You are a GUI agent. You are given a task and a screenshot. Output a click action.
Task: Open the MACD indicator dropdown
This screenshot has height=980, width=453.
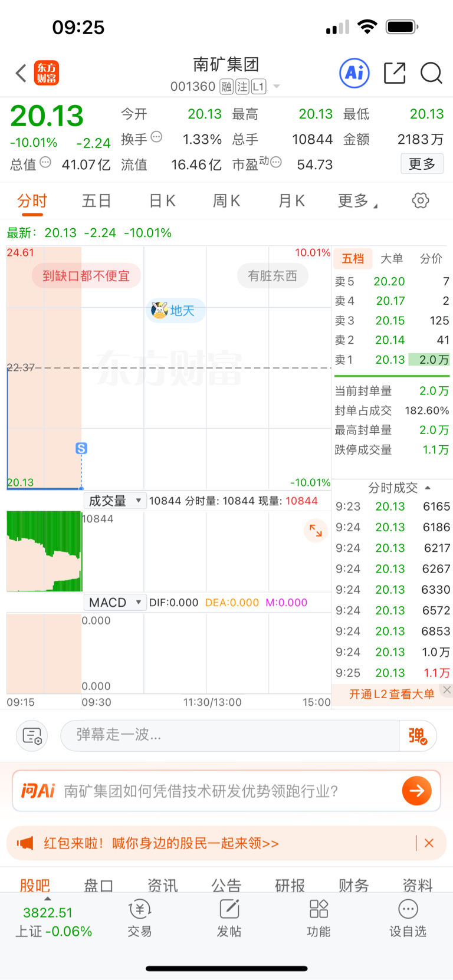(x=114, y=602)
